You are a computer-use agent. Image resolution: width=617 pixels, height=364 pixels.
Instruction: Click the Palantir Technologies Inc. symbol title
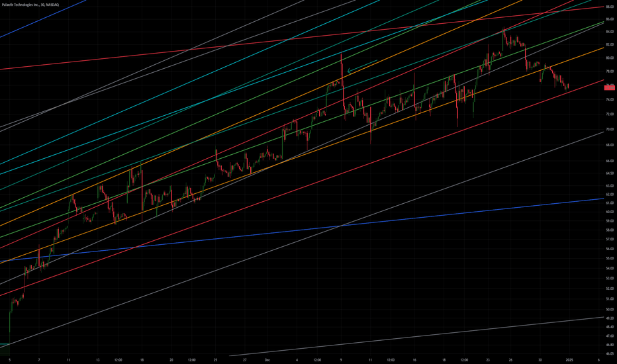tap(30, 5)
